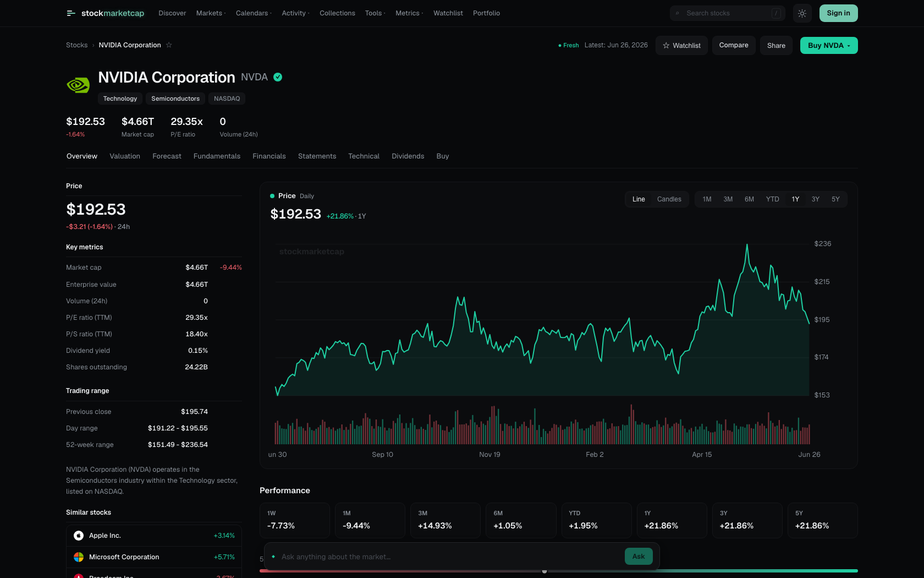This screenshot has width=924, height=578.
Task: Open the Buy tab
Action: point(443,156)
